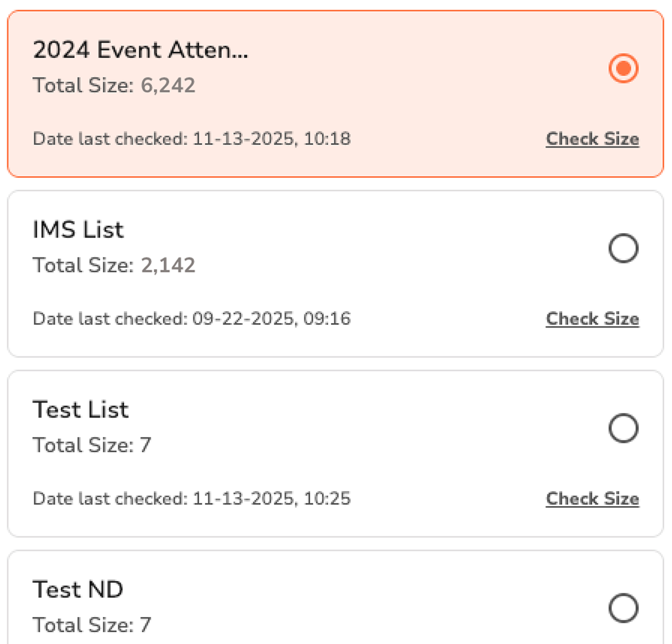Click Check Size for 2024 Event list
This screenshot has height=644, width=672.
[x=592, y=139]
